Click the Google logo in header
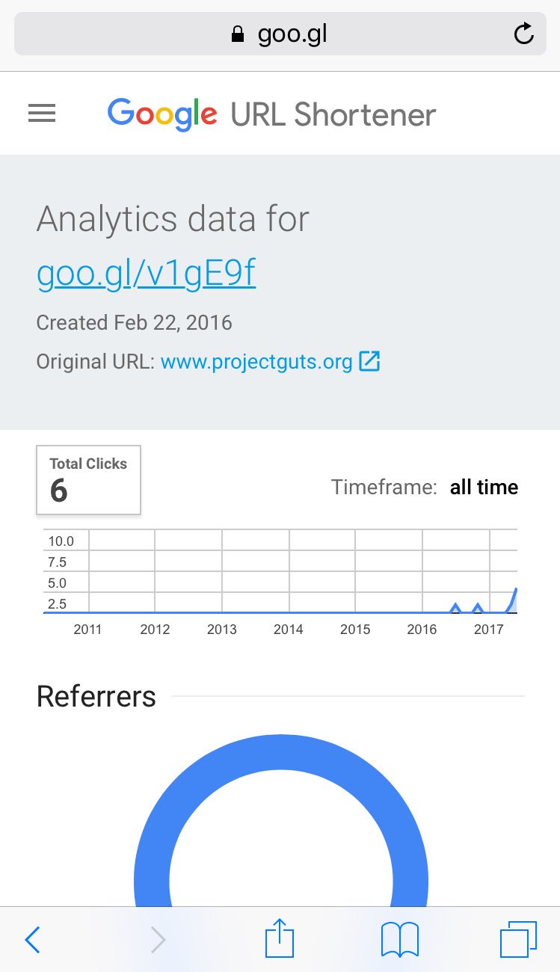The width and height of the screenshot is (560, 972). coord(162,114)
